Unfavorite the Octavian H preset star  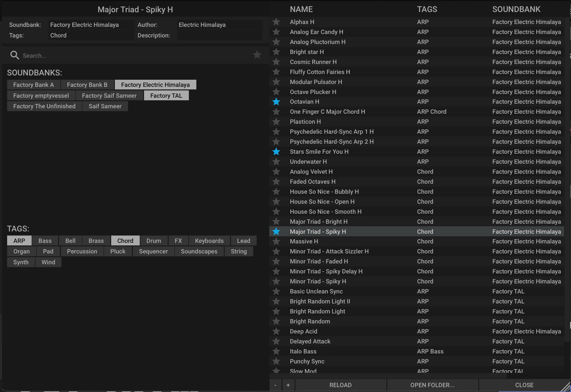(x=276, y=101)
